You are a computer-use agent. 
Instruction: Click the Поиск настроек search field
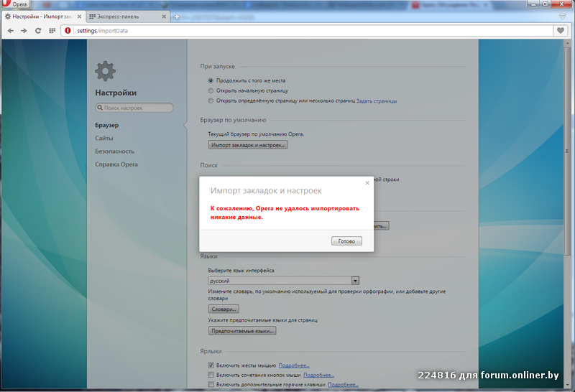coord(134,108)
